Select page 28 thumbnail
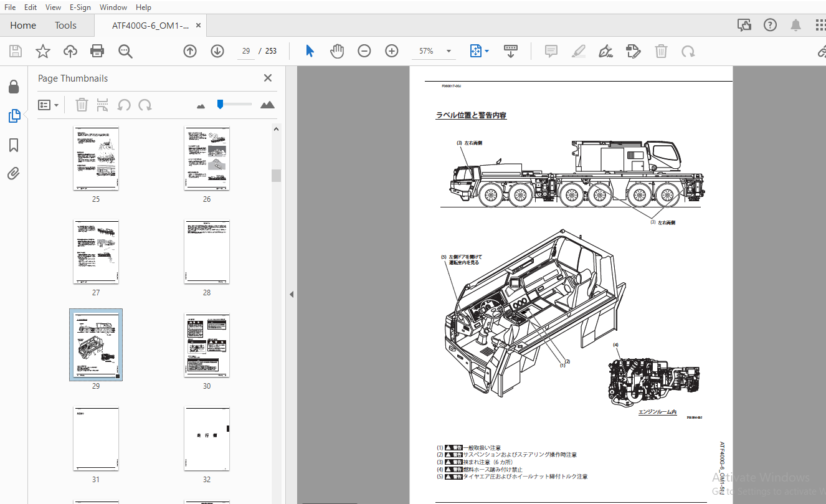The width and height of the screenshot is (826, 504). coord(207,252)
